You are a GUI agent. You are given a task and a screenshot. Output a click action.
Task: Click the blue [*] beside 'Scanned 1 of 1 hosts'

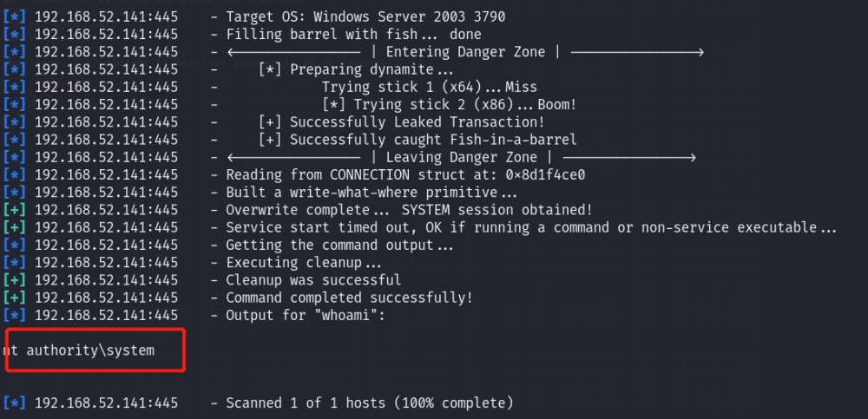tap(15, 403)
